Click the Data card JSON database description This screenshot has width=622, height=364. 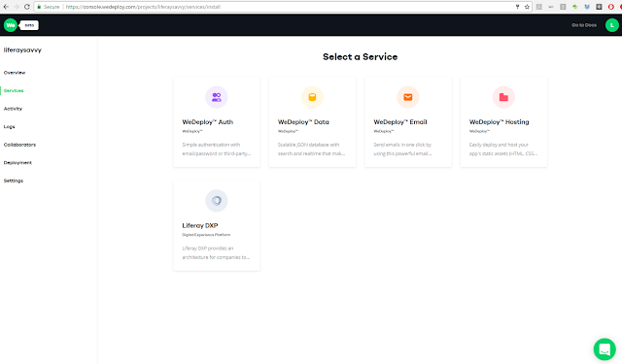coord(311,149)
